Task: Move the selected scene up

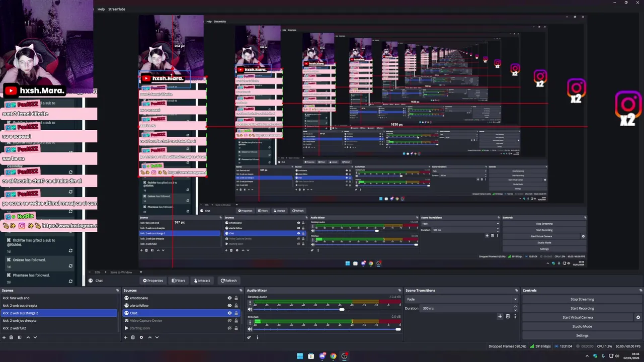Action: [x=28, y=337]
